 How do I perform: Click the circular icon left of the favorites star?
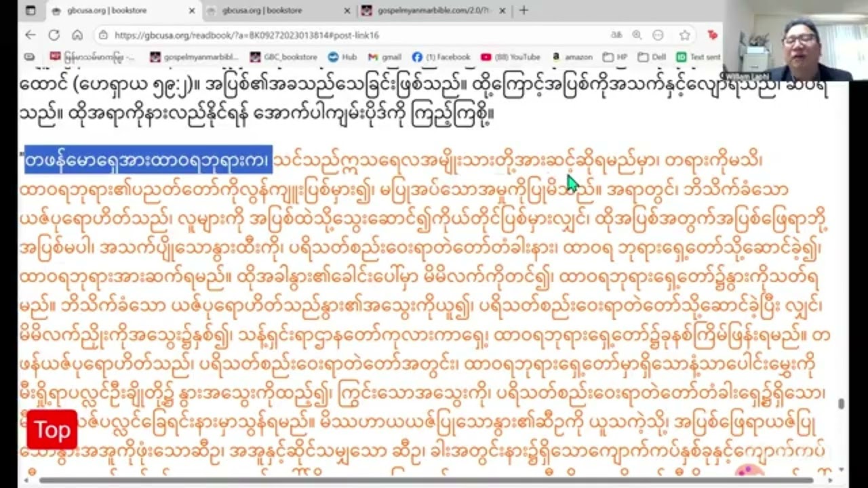pyautogui.click(x=658, y=35)
